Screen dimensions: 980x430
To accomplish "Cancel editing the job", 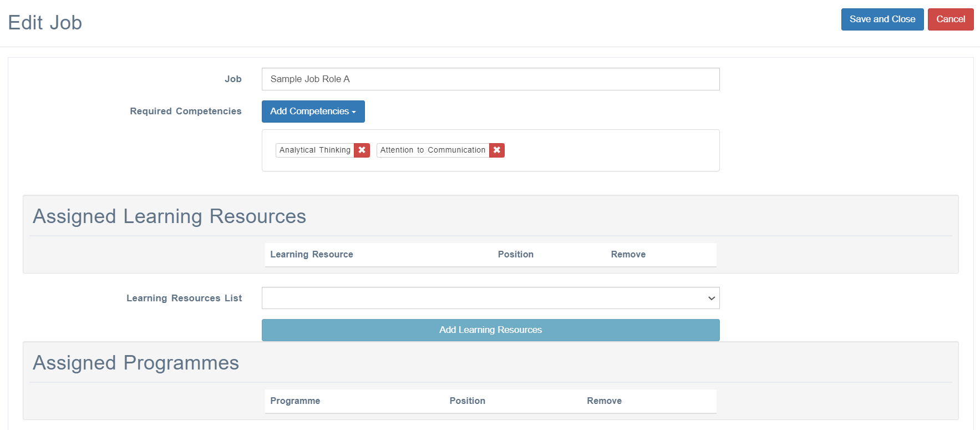I will [x=951, y=19].
